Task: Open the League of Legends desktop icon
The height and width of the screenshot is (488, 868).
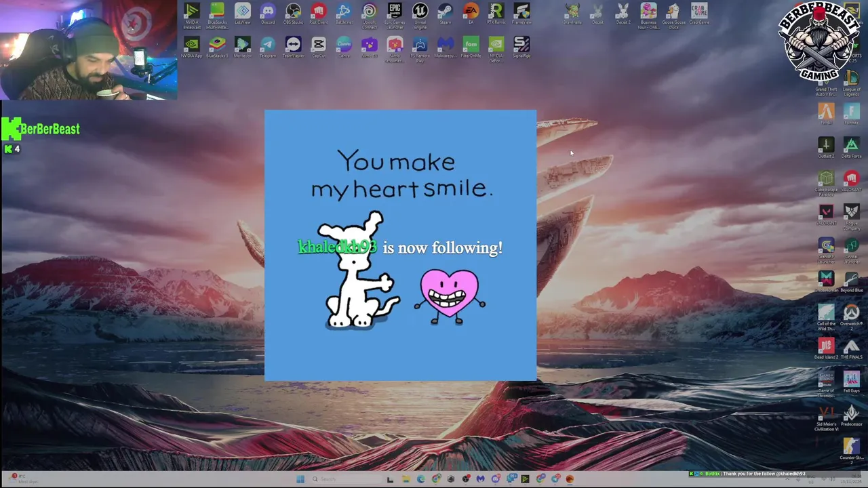Action: click(852, 84)
